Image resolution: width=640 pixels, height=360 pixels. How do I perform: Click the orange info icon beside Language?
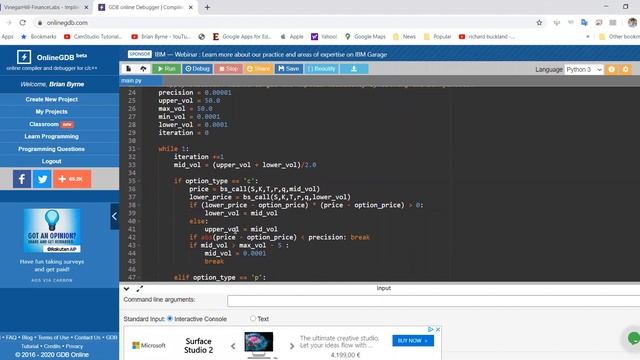click(611, 69)
